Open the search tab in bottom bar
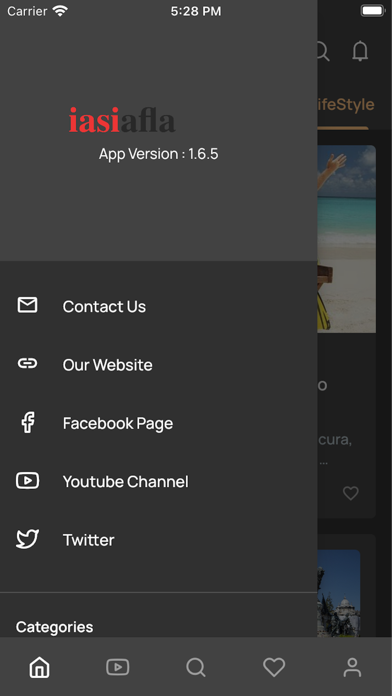Viewport: 392px width, 696px height. 196,667
